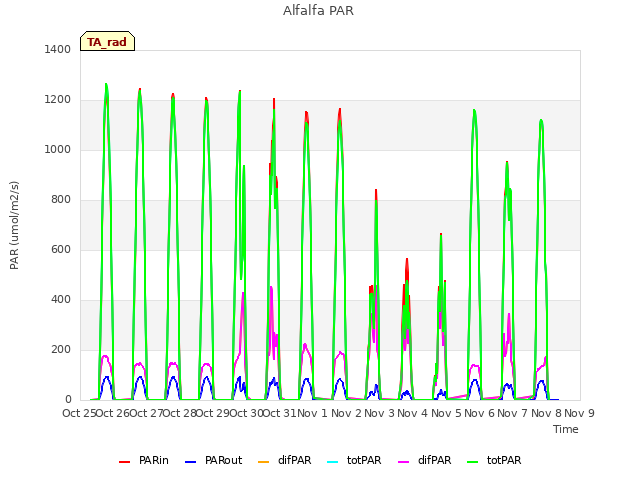Click the 800 y-axis tick label
Image resolution: width=640 pixels, height=480 pixels.
[60, 200]
